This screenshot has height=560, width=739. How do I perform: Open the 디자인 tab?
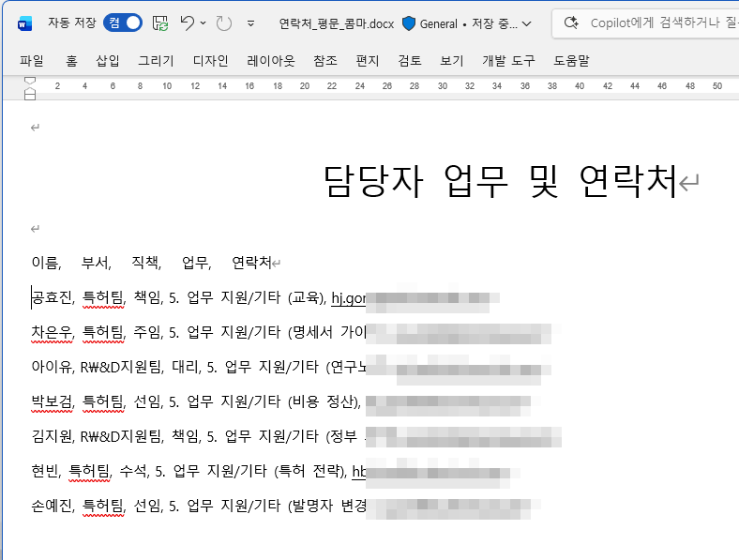coord(211,61)
